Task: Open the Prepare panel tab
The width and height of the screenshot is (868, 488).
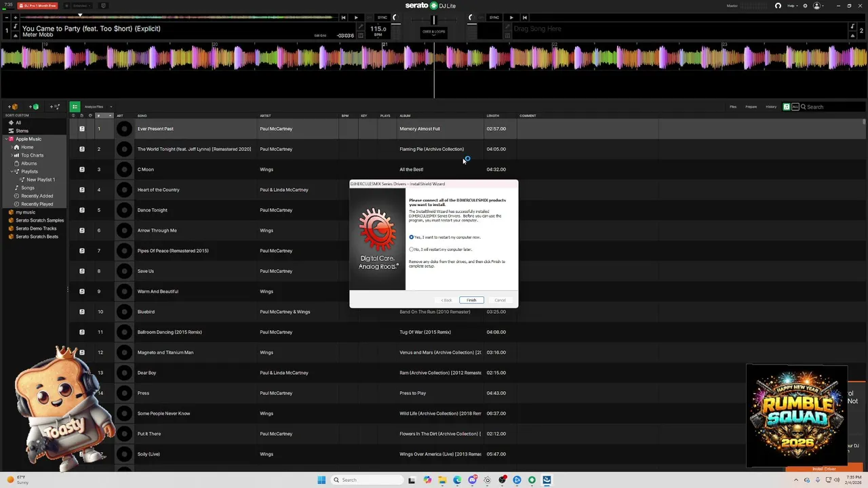Action: (x=751, y=106)
